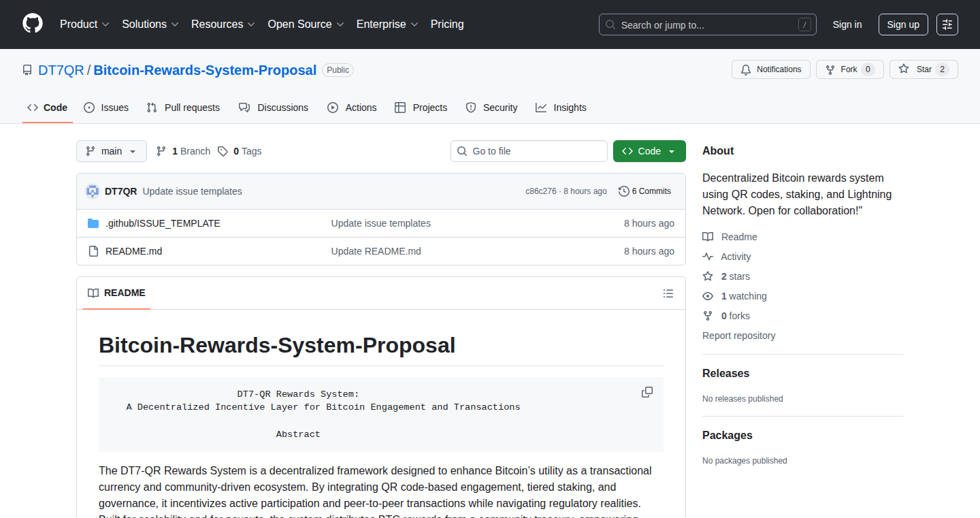Click the Sign in link
Screen dimensions: 980x518
[847, 25]
